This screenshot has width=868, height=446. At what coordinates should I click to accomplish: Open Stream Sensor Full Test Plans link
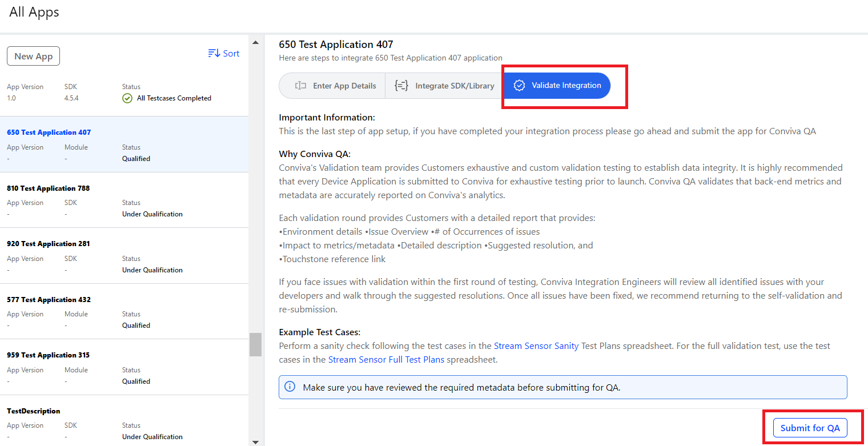pos(386,359)
